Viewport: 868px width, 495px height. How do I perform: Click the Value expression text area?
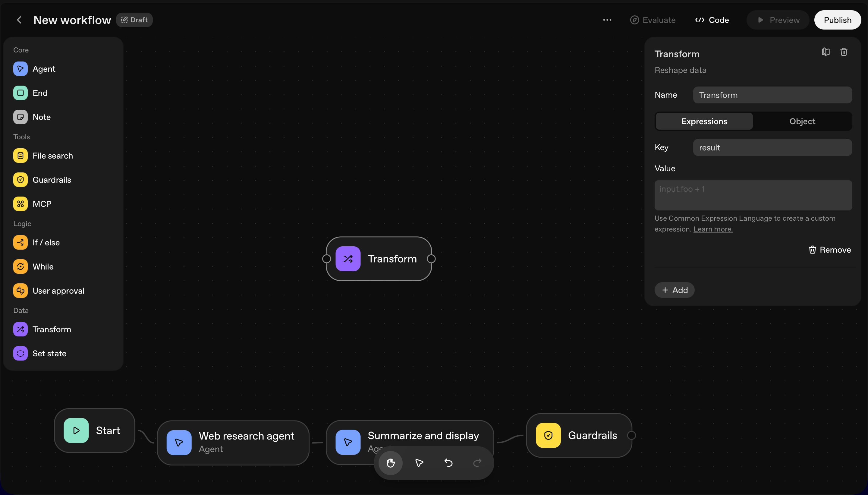tap(753, 195)
